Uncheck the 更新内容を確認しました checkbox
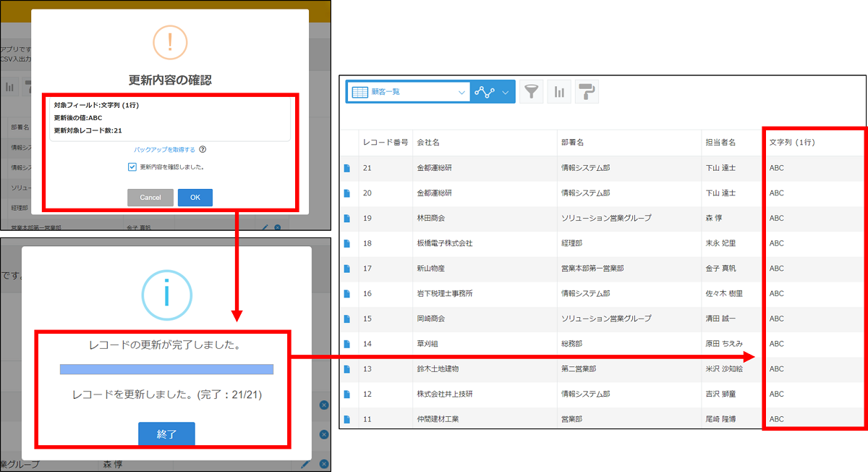868x472 pixels. point(132,167)
